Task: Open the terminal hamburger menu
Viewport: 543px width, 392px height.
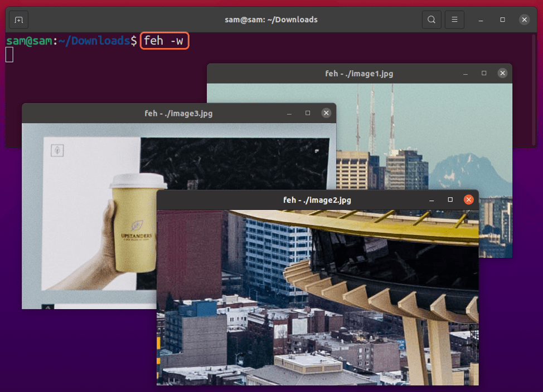Action: [454, 19]
